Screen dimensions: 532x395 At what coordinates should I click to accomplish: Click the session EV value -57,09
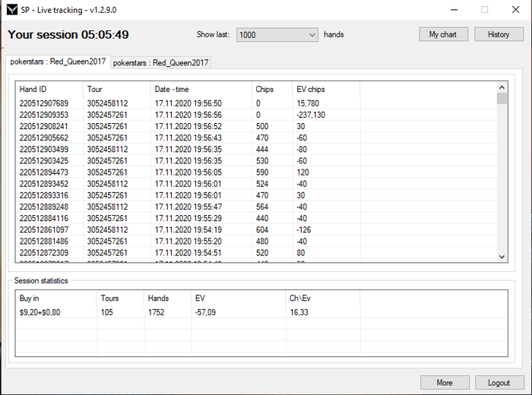(x=205, y=312)
